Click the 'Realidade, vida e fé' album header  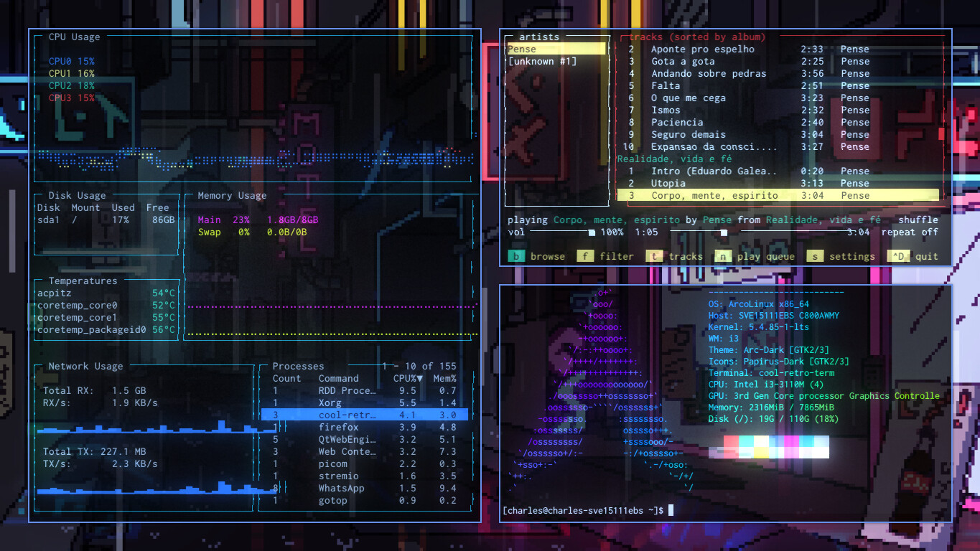point(674,159)
